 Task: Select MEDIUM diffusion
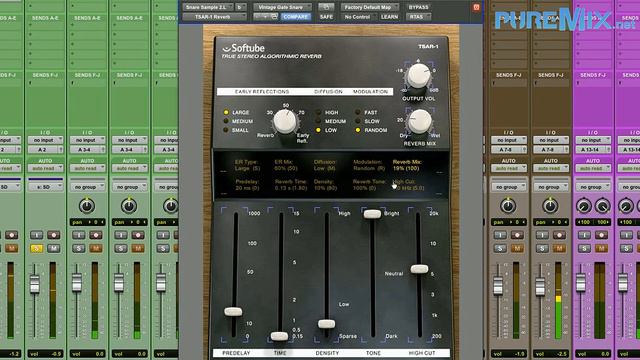pos(331,121)
